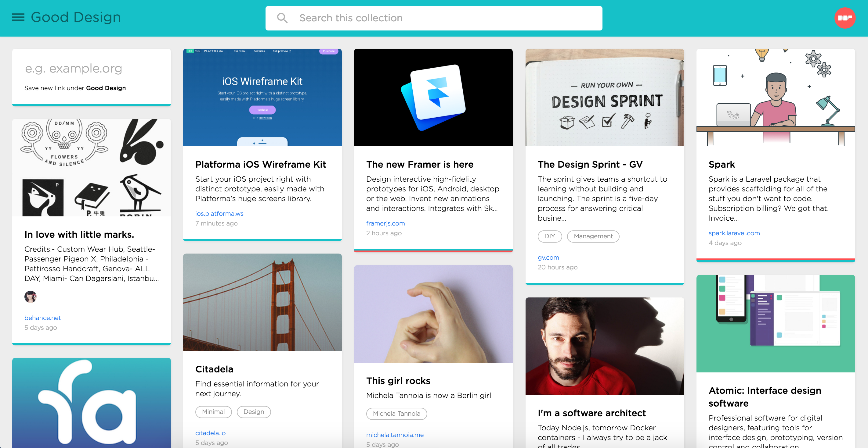Click the small author avatar on behance card
Image resolution: width=868 pixels, height=448 pixels.
30,297
